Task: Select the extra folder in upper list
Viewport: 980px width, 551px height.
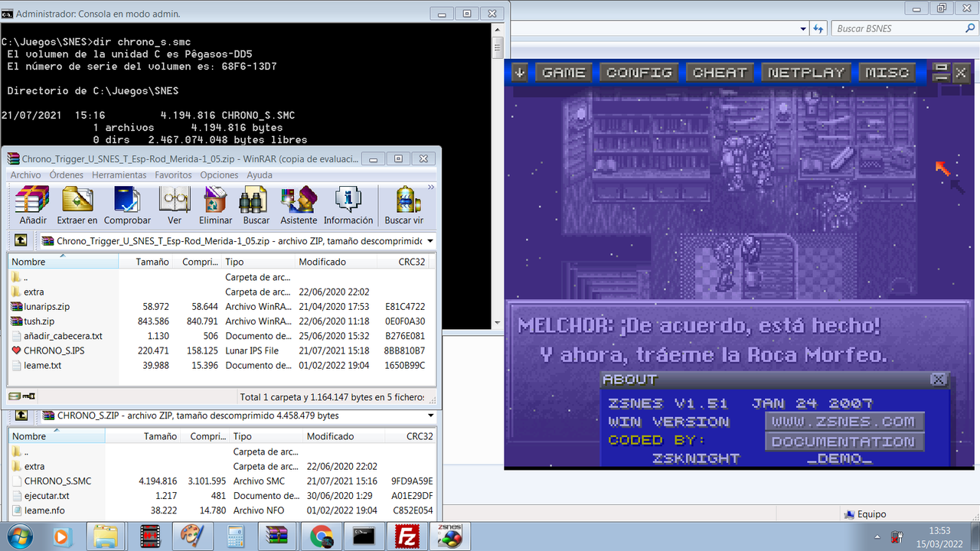Action: click(219, 292)
